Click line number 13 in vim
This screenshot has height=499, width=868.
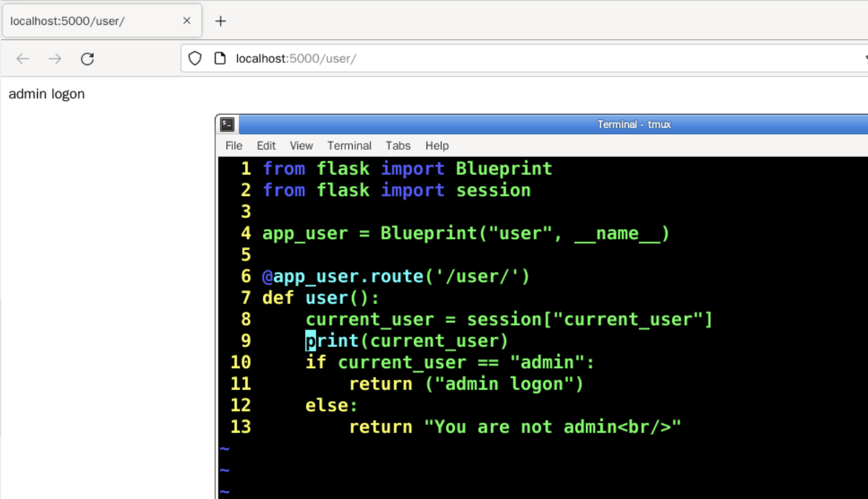241,427
